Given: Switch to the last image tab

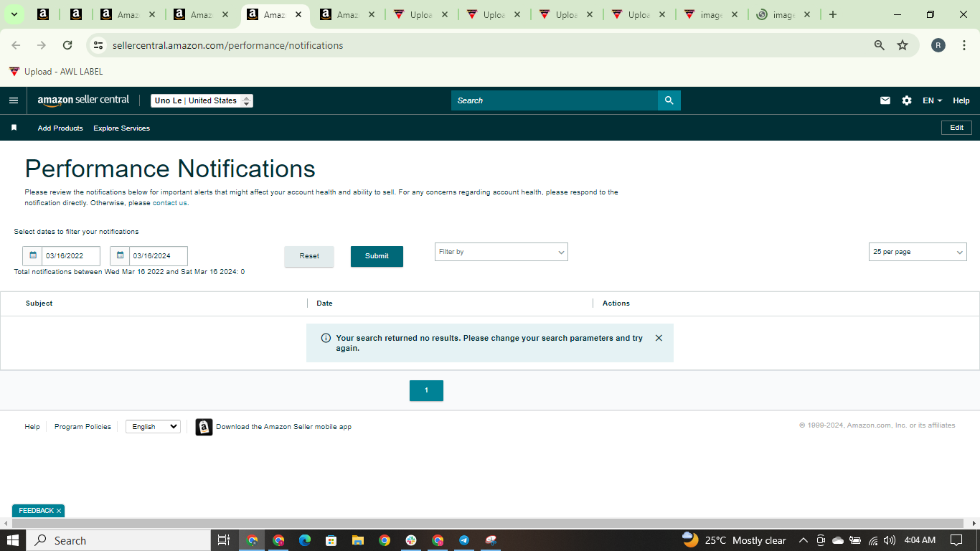Looking at the screenshot, I should (x=784, y=14).
